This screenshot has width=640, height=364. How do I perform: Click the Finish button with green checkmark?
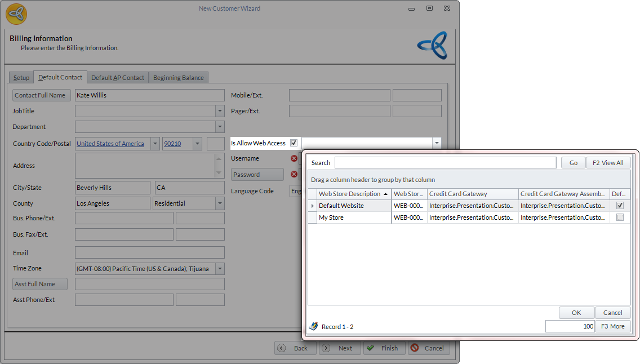pyautogui.click(x=384, y=348)
